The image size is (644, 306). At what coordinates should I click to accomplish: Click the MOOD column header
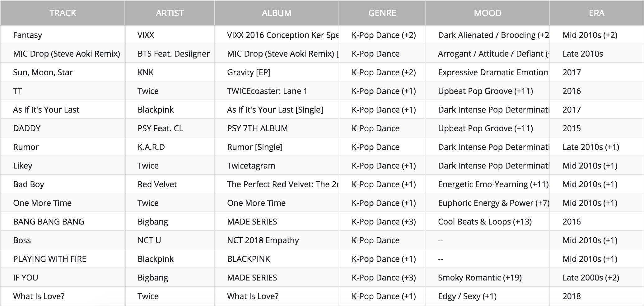pos(488,13)
